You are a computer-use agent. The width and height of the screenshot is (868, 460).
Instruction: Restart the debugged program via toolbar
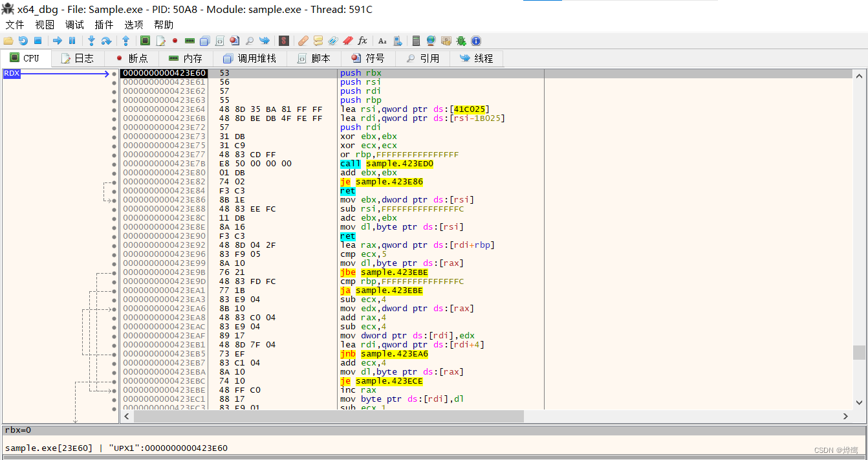click(23, 41)
